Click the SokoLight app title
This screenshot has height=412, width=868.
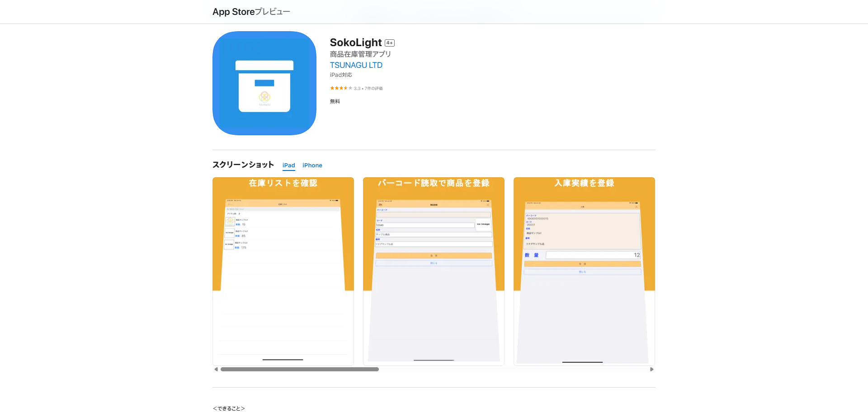click(356, 43)
